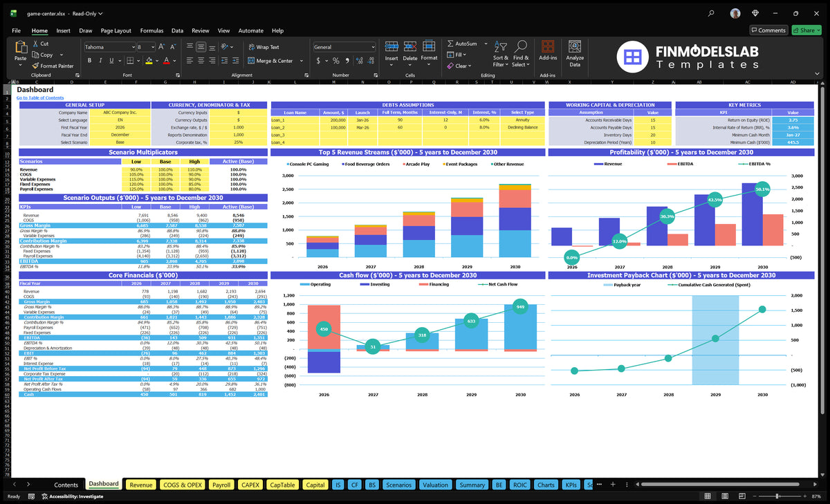Screen dimensions: 830x504
Task: Open the File menu
Action: tap(16, 30)
